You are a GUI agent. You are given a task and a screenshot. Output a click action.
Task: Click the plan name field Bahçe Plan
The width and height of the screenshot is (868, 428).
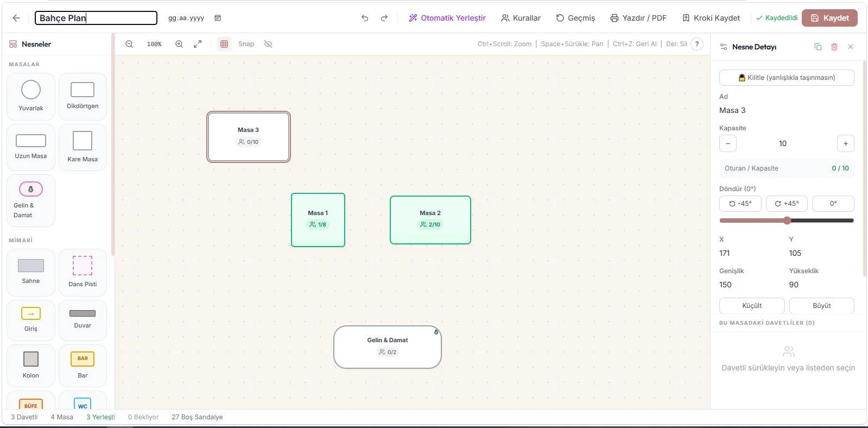(x=96, y=18)
